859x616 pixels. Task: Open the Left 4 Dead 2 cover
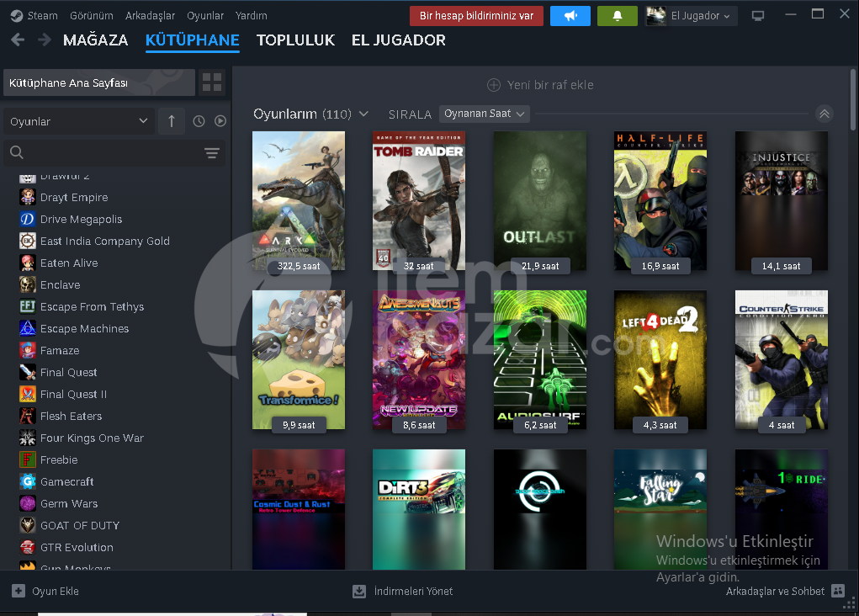660,359
